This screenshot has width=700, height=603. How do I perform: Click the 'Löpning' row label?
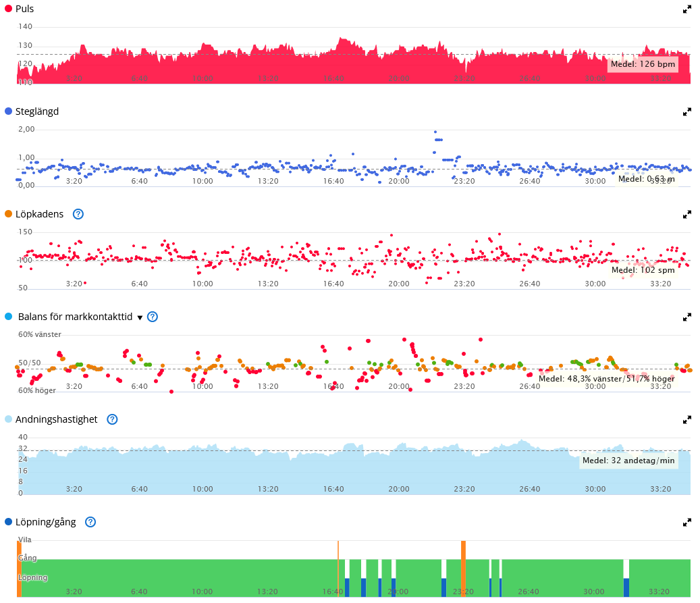pyautogui.click(x=32, y=577)
